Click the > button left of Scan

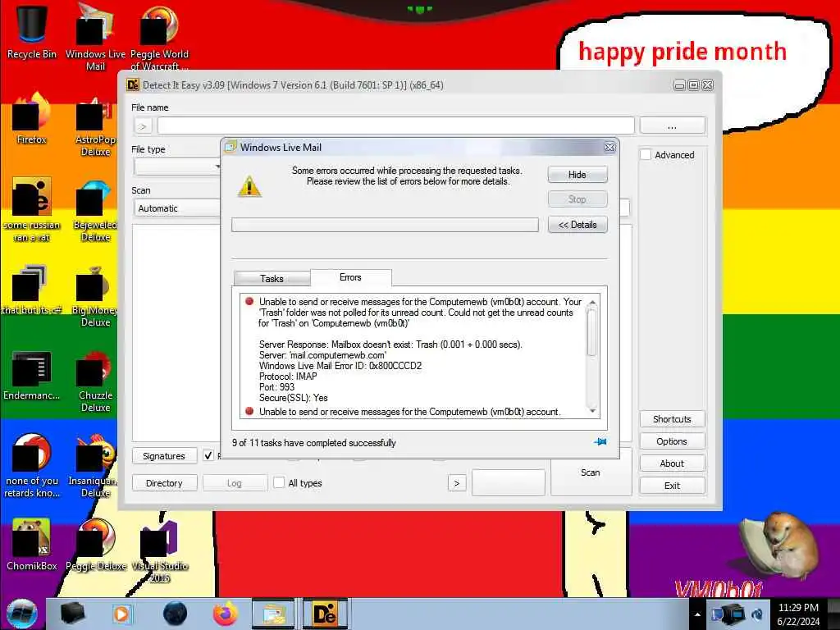[456, 482]
